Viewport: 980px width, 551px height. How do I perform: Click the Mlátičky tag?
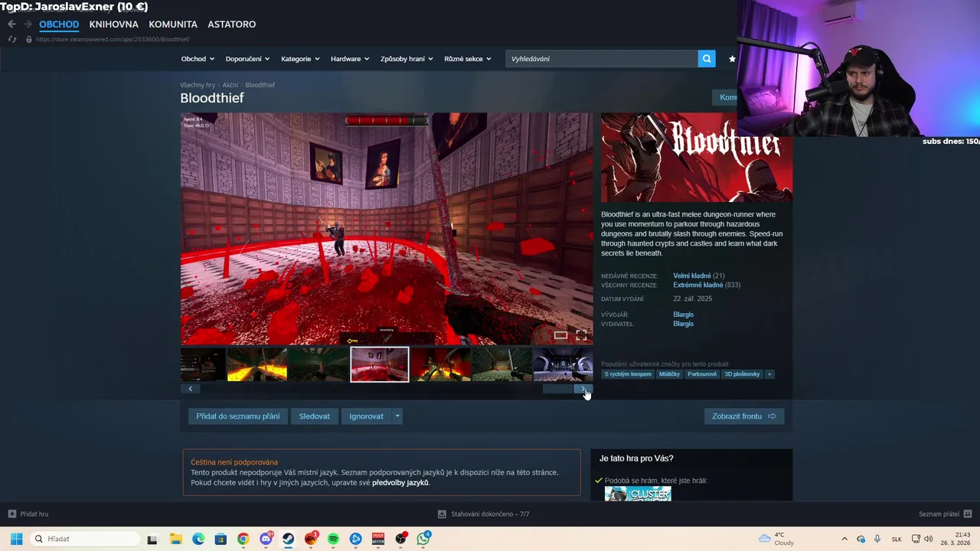669,374
